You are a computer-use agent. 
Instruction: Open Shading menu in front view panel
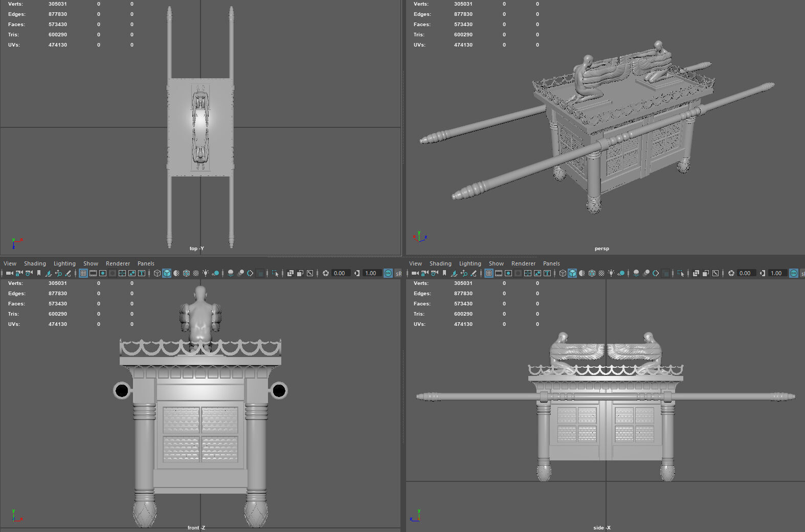[35, 263]
